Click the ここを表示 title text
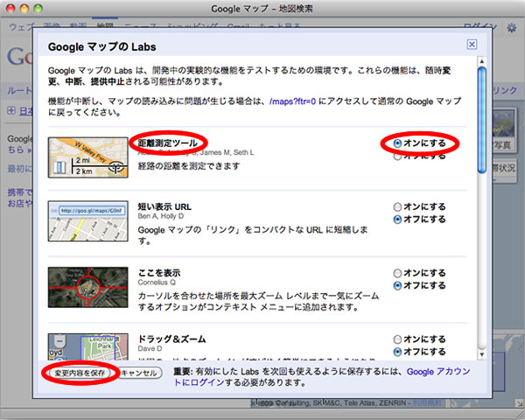This screenshot has width=525, height=420. (x=159, y=273)
